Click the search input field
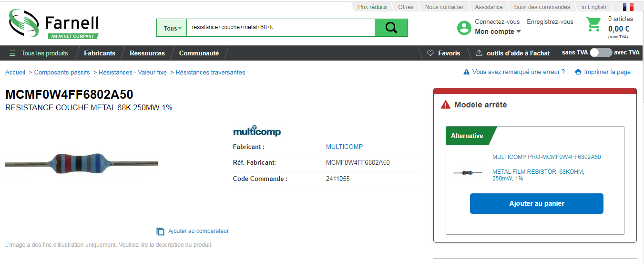 click(281, 28)
